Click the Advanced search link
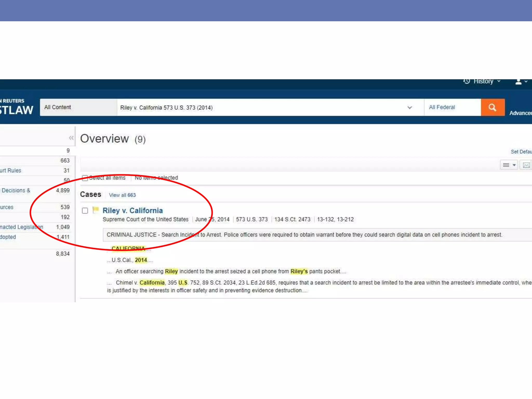Viewport: 532px width, 399px height. click(520, 113)
